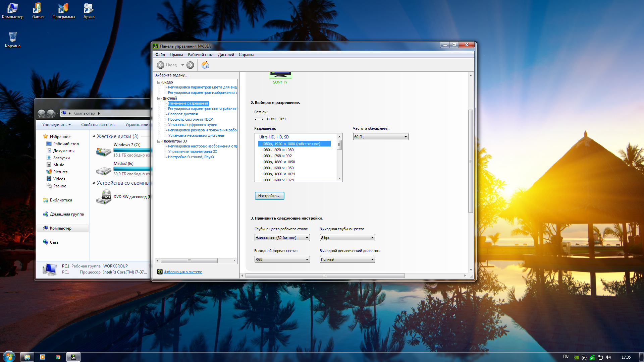
Task: Collapse the Видео tree node
Action: click(x=159, y=82)
